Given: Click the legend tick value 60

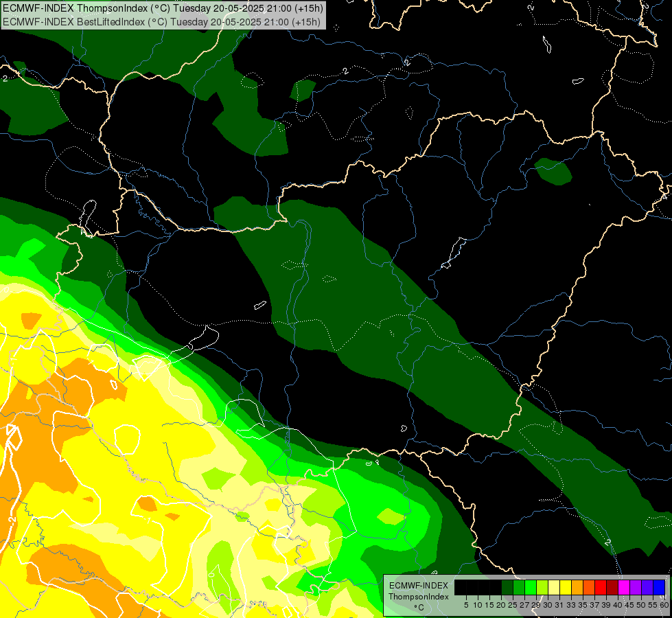Looking at the screenshot, I should point(664,605).
